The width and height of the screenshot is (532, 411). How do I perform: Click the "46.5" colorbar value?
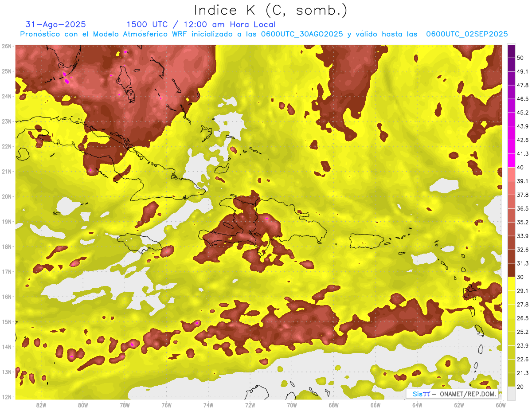pyautogui.click(x=522, y=99)
